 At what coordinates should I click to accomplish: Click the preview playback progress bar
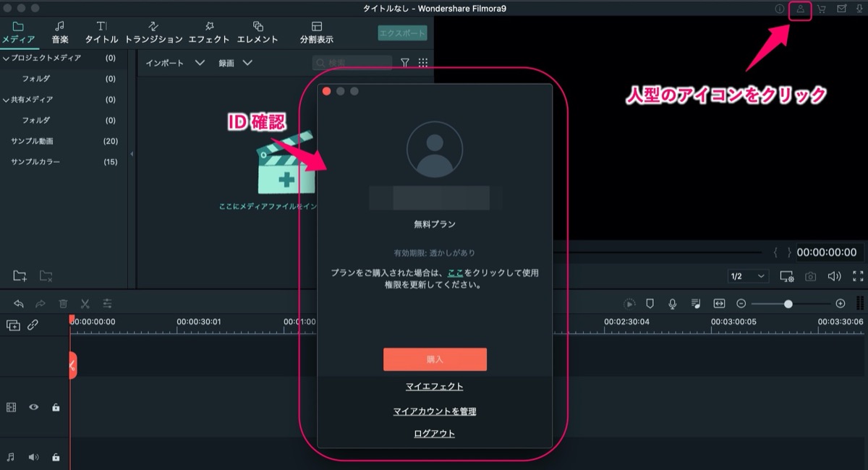tap(657, 252)
